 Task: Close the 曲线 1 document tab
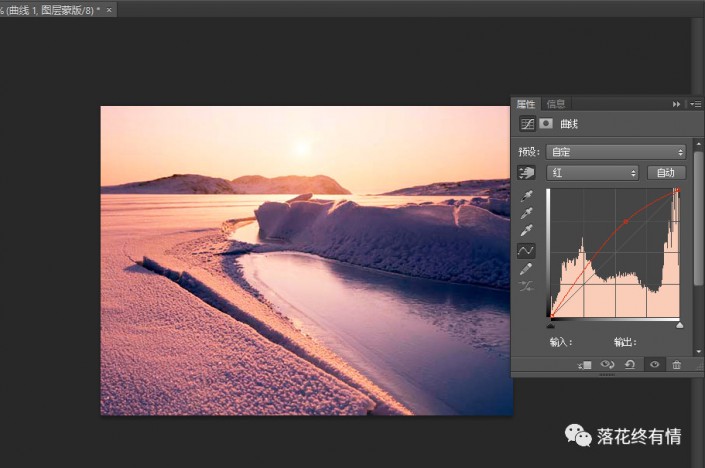(109, 9)
